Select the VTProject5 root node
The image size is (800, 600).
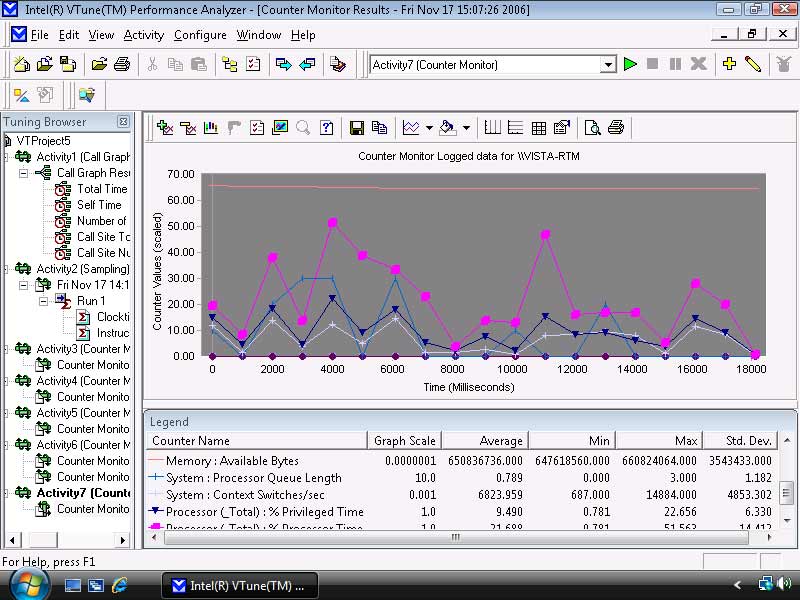(x=43, y=141)
